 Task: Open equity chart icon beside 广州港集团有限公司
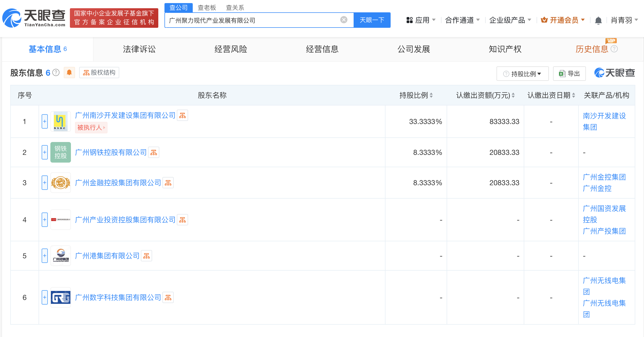(x=146, y=255)
